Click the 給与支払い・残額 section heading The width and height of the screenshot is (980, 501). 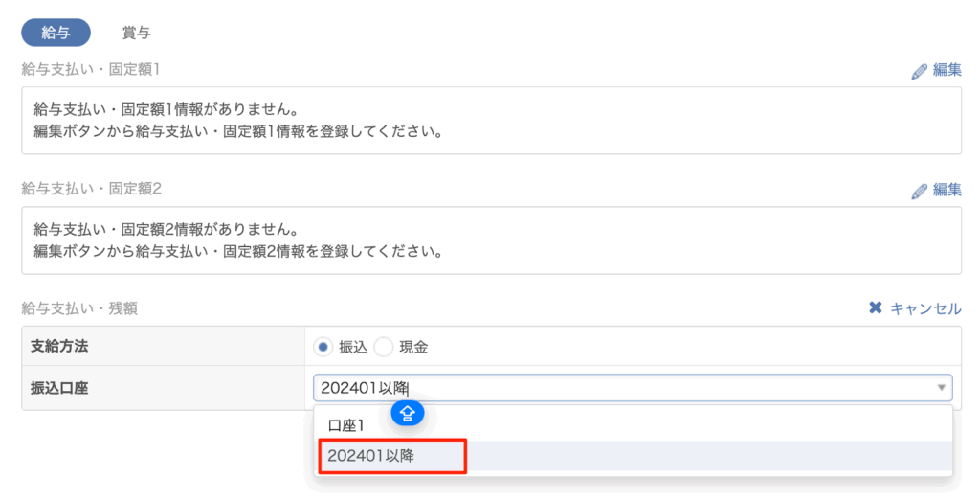click(79, 308)
